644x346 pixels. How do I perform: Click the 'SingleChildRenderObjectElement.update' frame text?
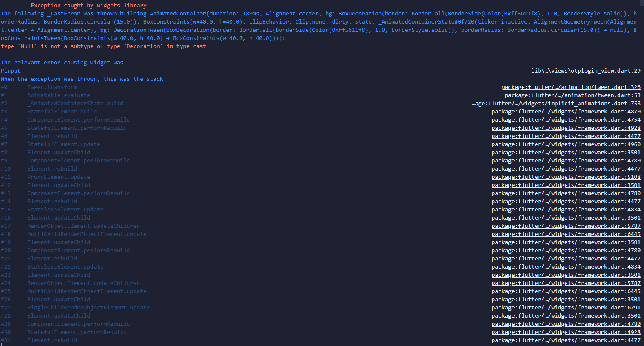pos(89,308)
